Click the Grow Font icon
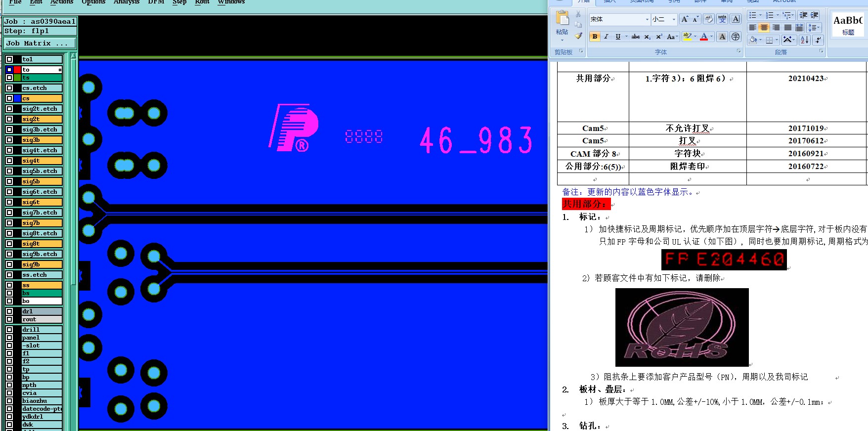Viewport: 868px width, 431px height. pos(685,19)
